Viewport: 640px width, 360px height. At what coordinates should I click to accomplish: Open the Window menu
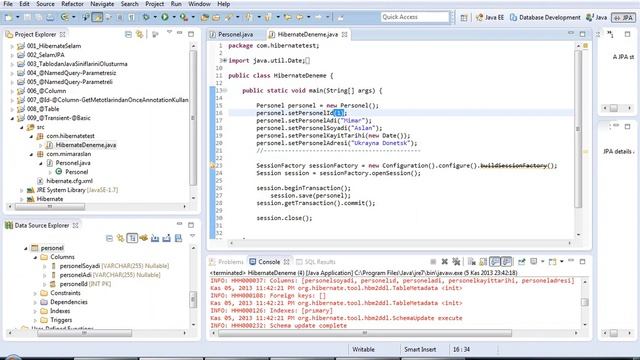pyautogui.click(x=199, y=4)
